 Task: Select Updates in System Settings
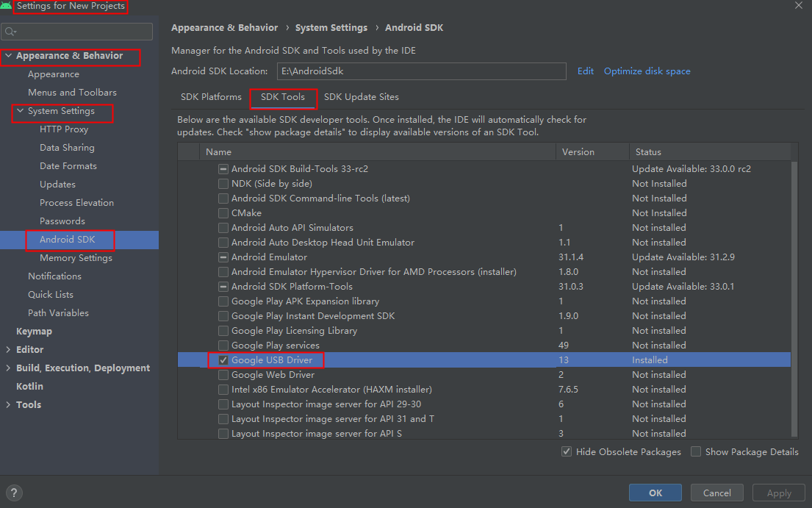[x=57, y=185]
